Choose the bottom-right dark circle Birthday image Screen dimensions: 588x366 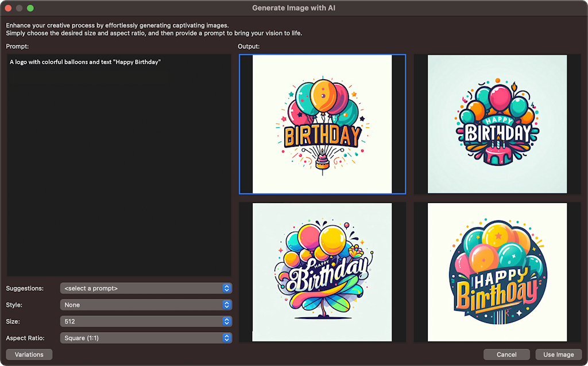coord(497,272)
